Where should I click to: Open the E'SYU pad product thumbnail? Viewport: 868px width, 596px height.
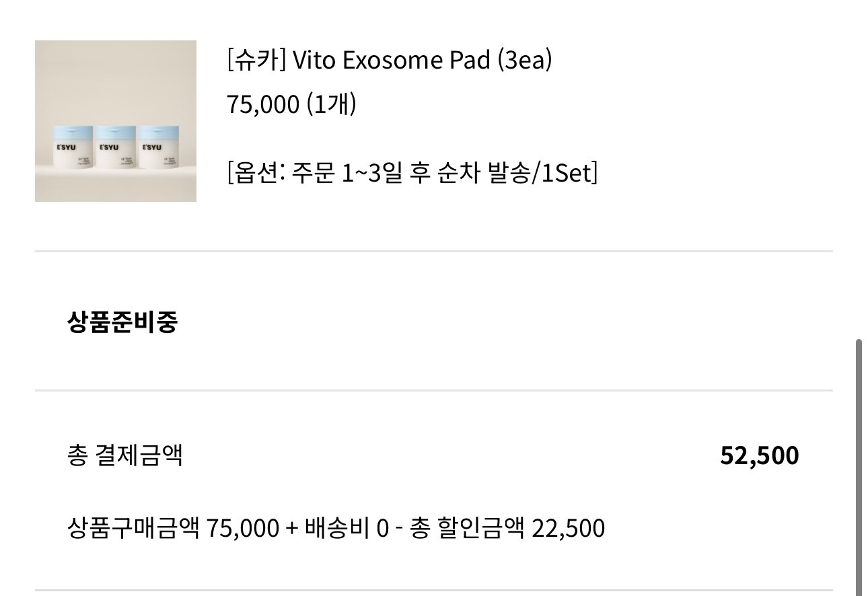pos(116,121)
